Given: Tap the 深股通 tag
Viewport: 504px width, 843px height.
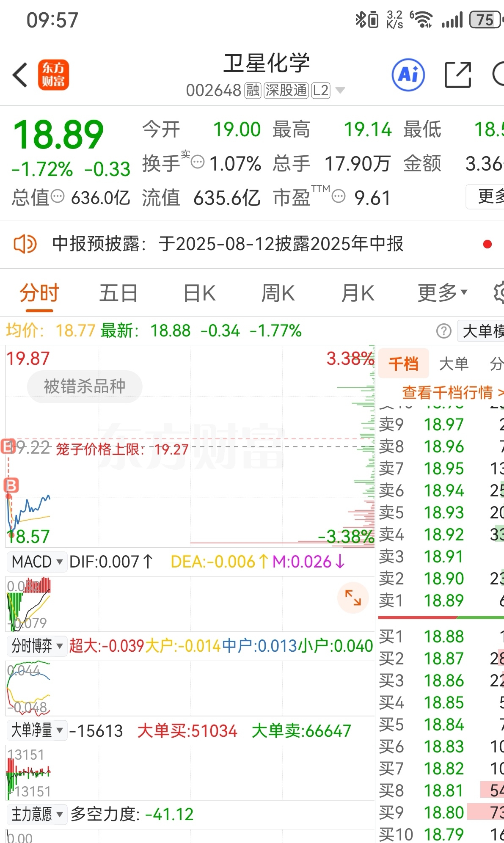Looking at the screenshot, I should pos(286,90).
